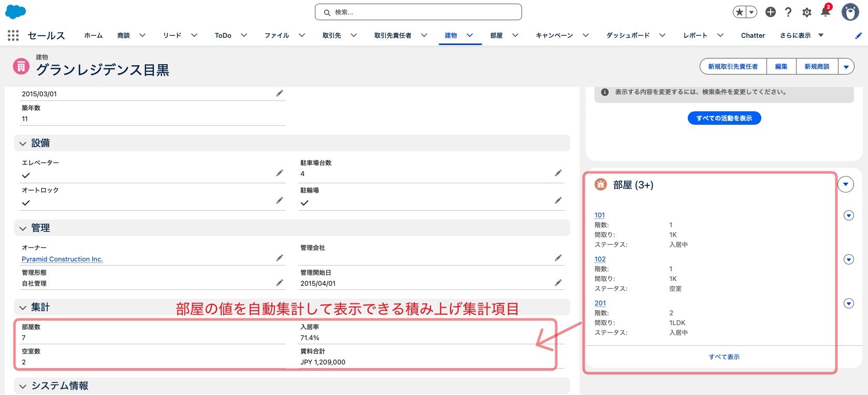Open row actions for room 102

click(x=849, y=259)
